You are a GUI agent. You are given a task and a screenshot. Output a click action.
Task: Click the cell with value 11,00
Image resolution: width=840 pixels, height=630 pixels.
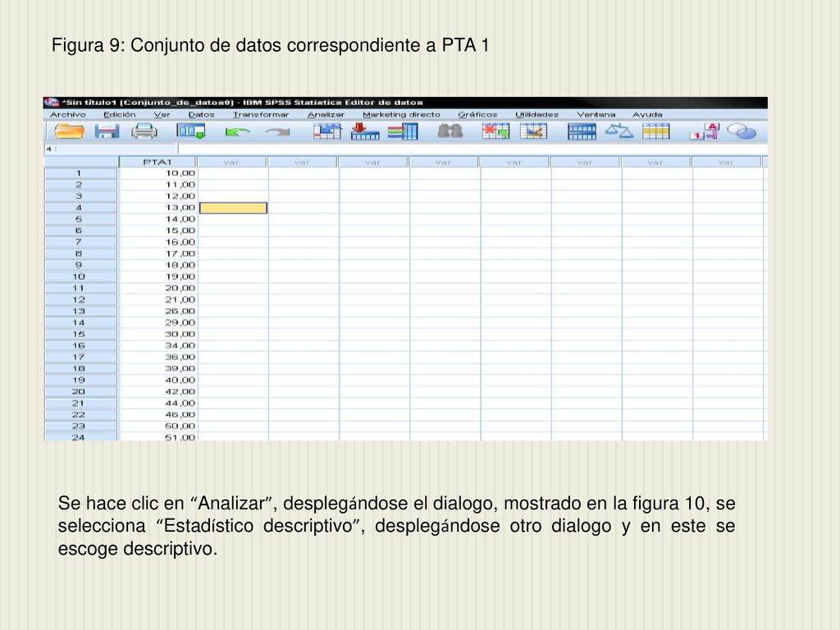point(158,185)
